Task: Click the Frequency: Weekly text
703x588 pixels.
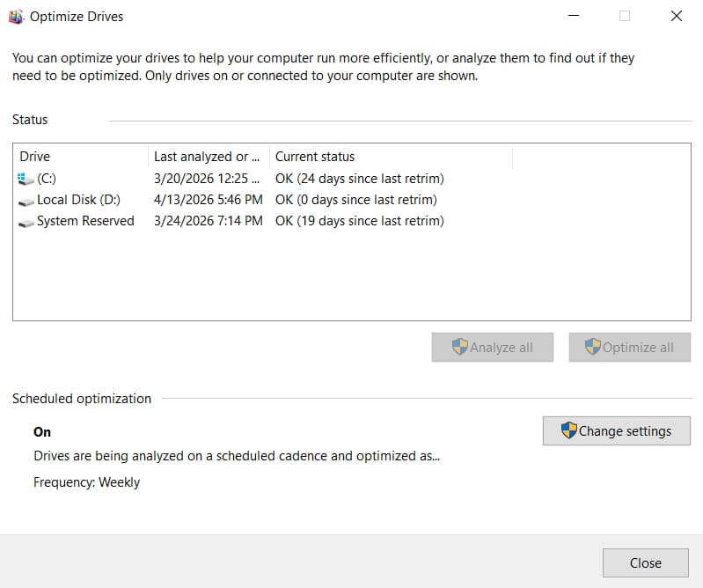Action: (86, 482)
